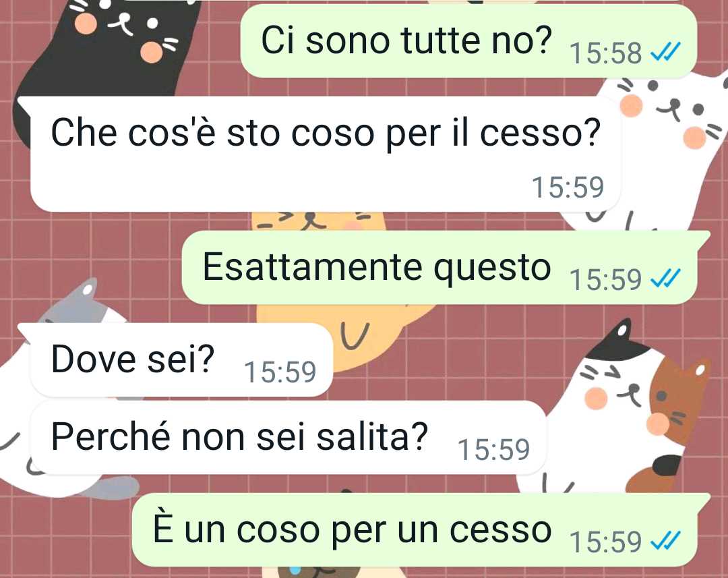Select the message 'Ci sono tutte no?'
The width and height of the screenshot is (728, 578).
469,41
